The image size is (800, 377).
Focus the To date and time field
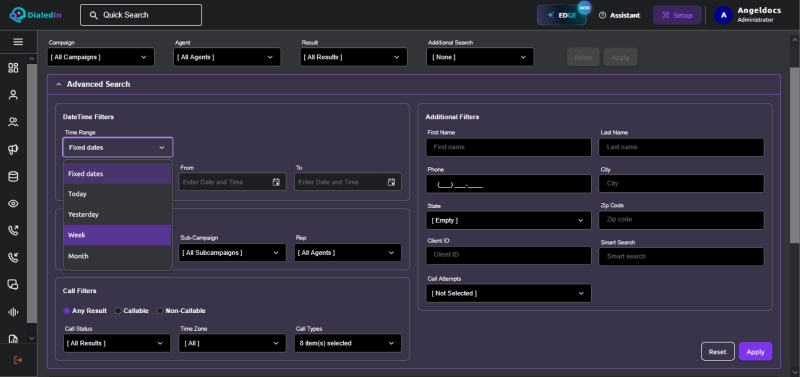(x=347, y=182)
